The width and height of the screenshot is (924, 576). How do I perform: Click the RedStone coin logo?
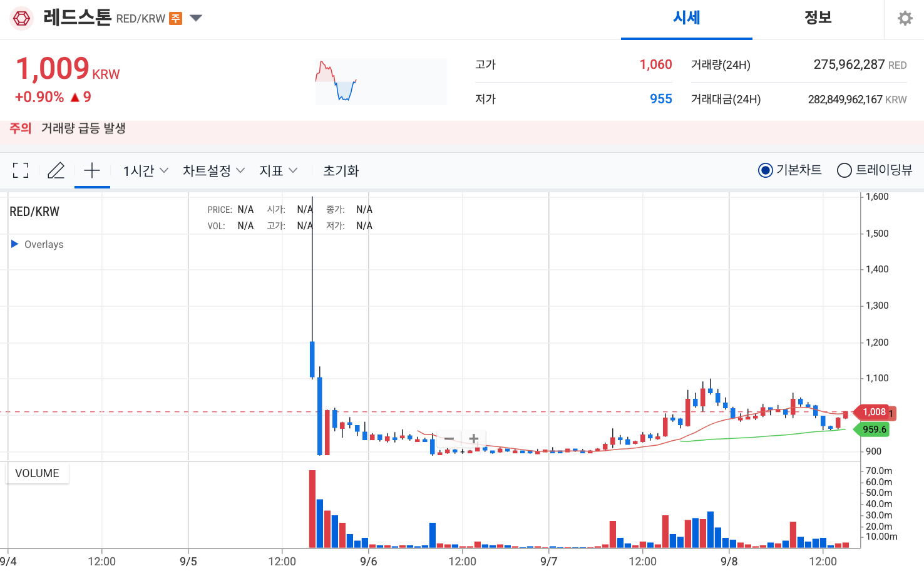pos(21,18)
